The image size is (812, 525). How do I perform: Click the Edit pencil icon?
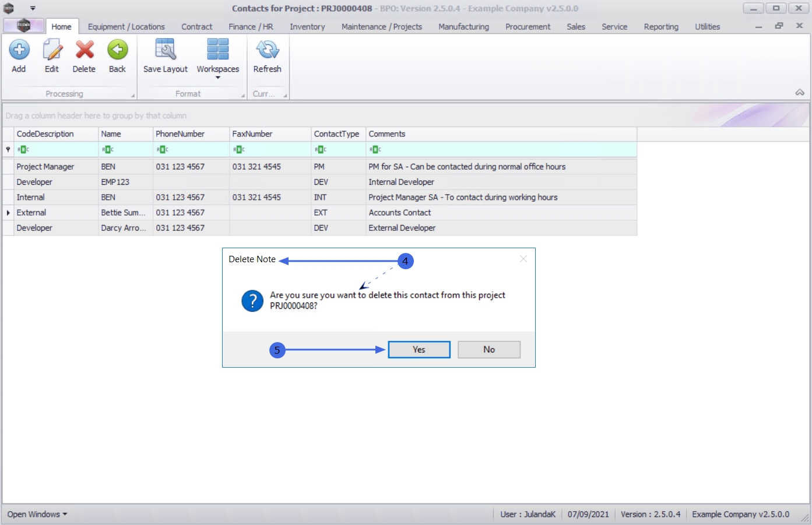click(x=52, y=50)
